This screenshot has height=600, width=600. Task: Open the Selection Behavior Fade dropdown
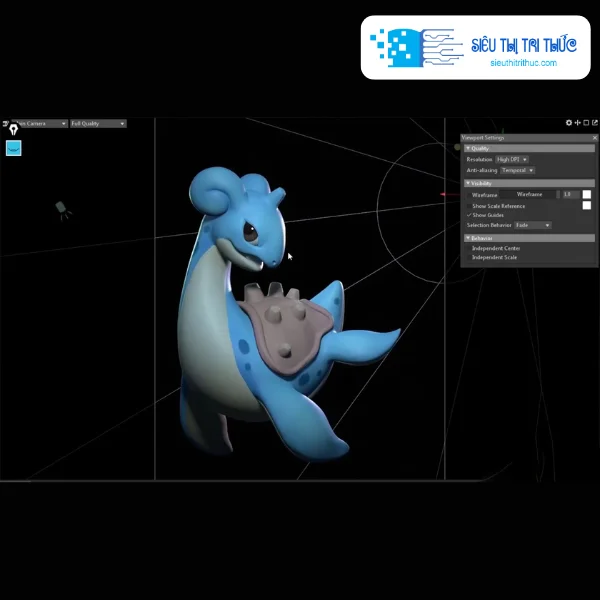[x=533, y=225]
